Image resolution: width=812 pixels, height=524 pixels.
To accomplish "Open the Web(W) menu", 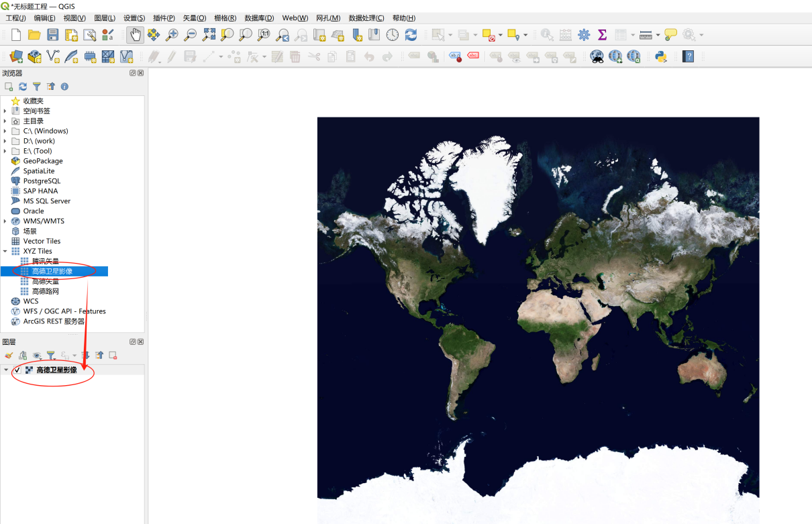I will (295, 18).
